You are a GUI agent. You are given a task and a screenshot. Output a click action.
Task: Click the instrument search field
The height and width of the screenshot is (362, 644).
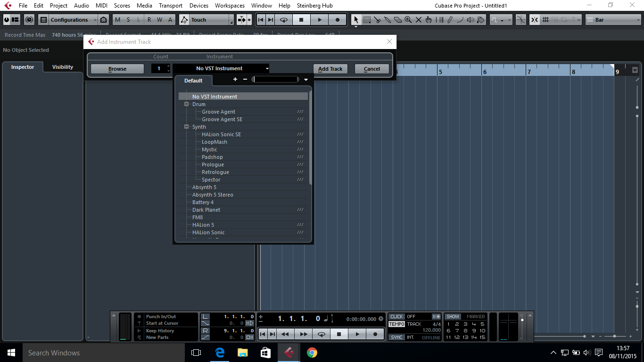[x=276, y=79]
